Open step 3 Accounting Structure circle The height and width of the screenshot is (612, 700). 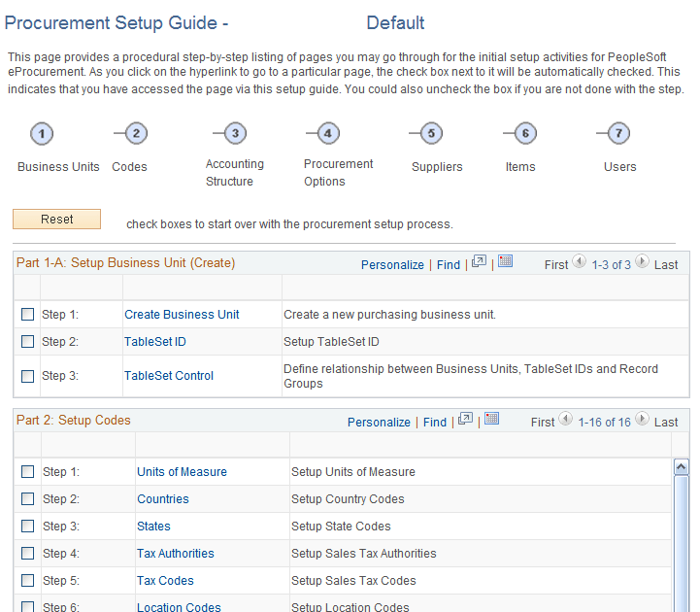(235, 133)
